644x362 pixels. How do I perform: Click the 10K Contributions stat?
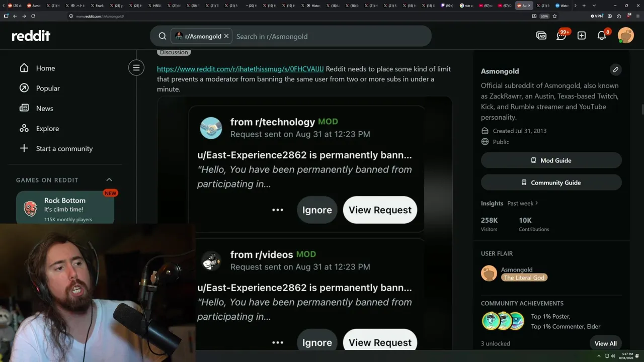534,224
